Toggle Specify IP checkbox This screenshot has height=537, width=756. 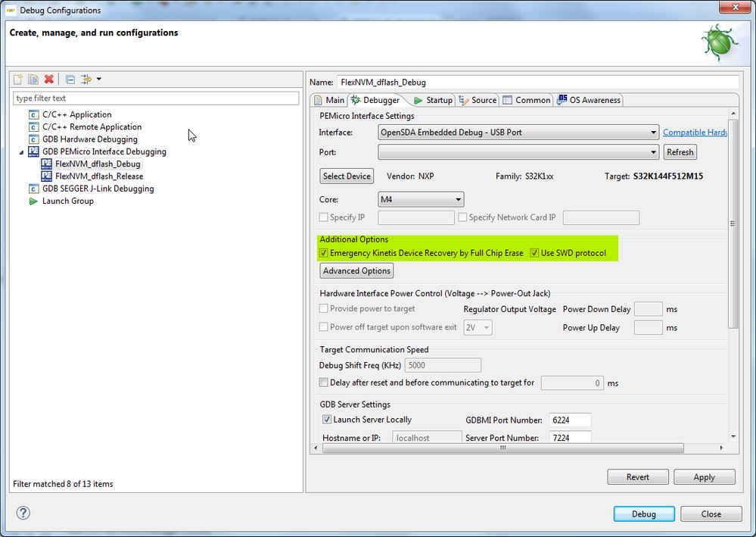pos(324,217)
